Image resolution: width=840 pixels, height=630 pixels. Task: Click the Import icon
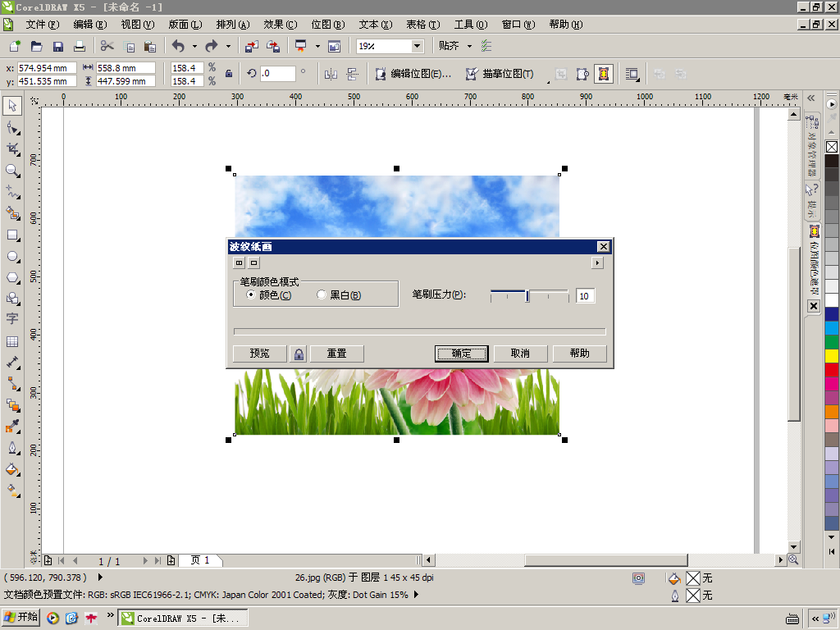[252, 46]
